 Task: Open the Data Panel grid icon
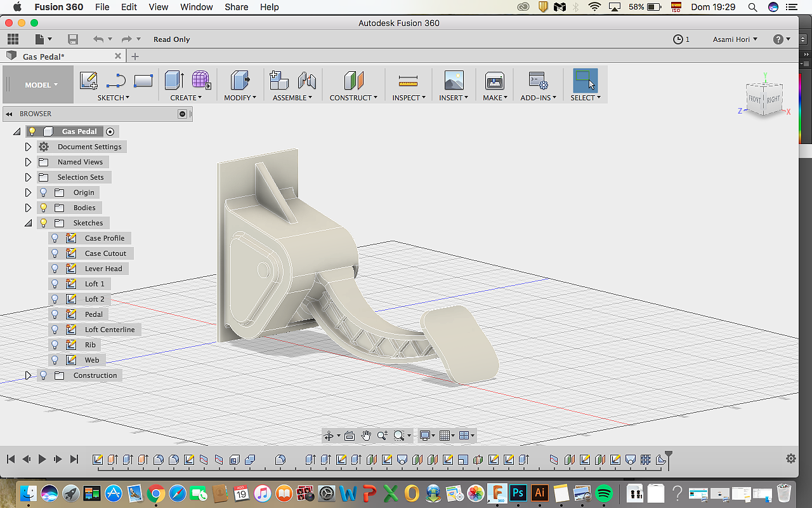tap(13, 39)
